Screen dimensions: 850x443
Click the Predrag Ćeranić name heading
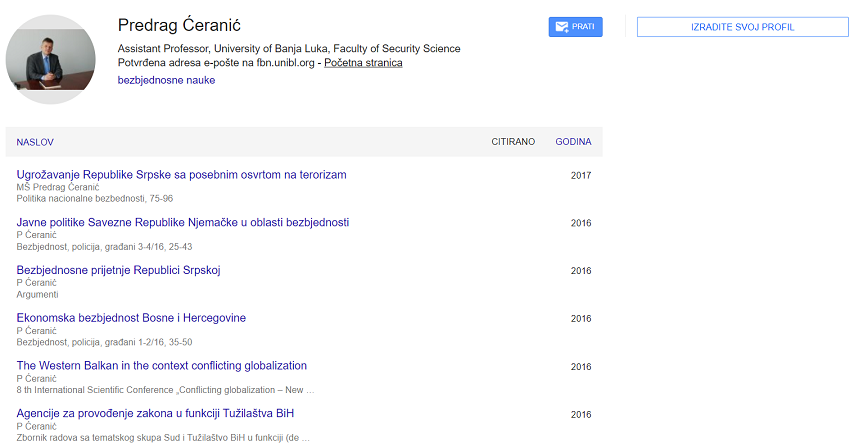179,25
